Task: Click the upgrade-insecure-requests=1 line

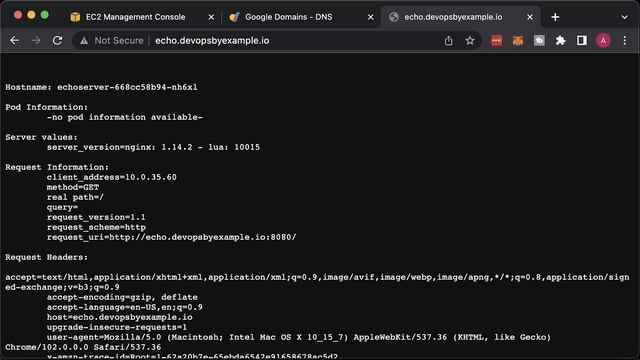Action: pos(117,327)
